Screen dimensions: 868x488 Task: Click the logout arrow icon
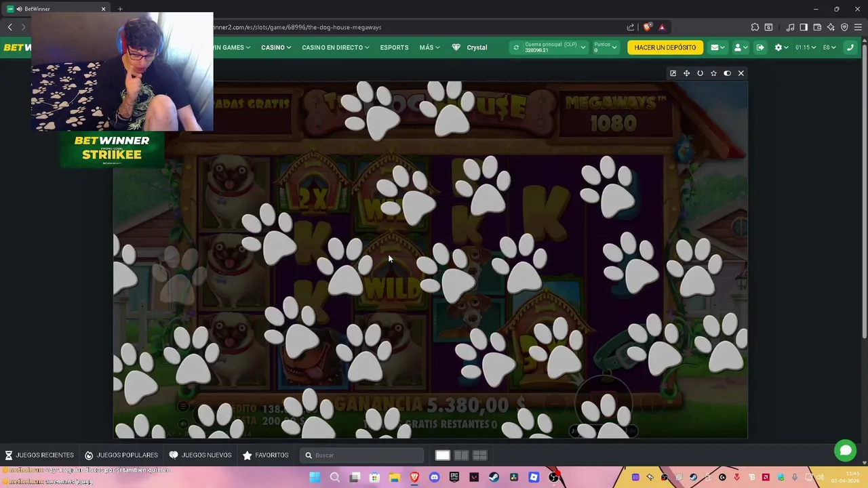pyautogui.click(x=760, y=47)
